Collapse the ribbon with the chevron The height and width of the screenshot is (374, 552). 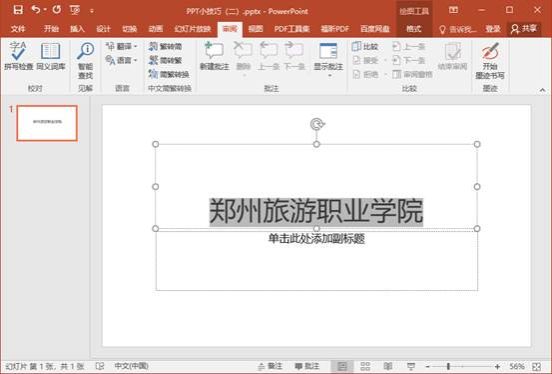(x=542, y=90)
